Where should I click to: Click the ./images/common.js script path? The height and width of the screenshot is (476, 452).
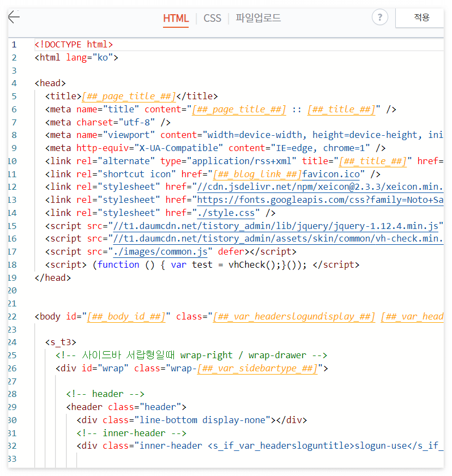point(160,252)
